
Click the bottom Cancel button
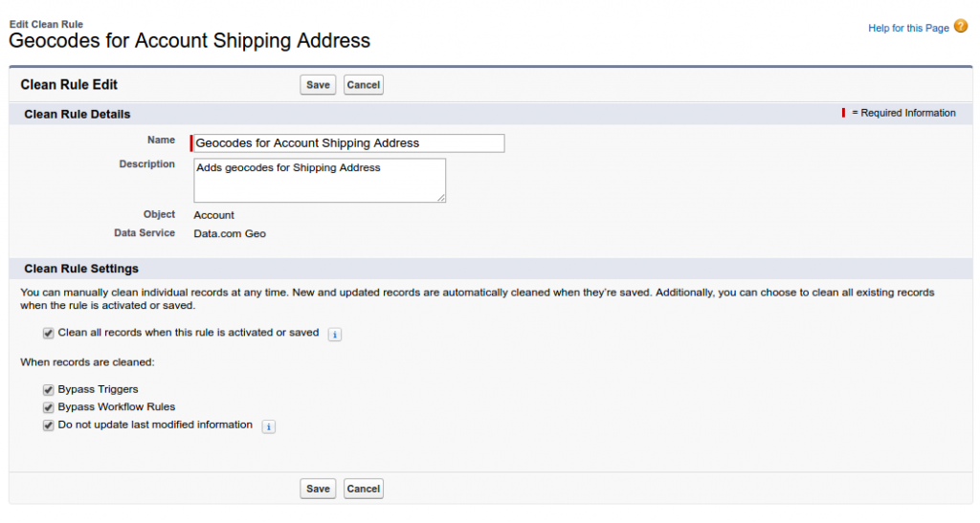point(364,489)
